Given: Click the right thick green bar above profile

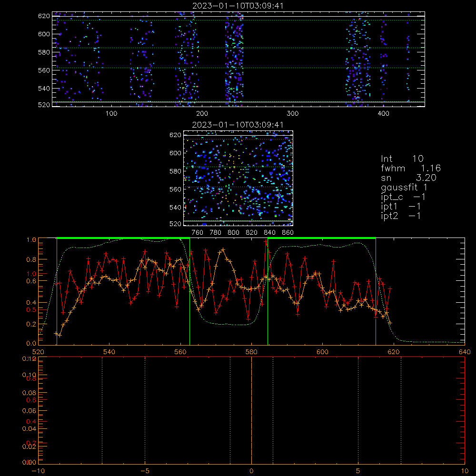Looking at the screenshot, I should (x=322, y=238).
